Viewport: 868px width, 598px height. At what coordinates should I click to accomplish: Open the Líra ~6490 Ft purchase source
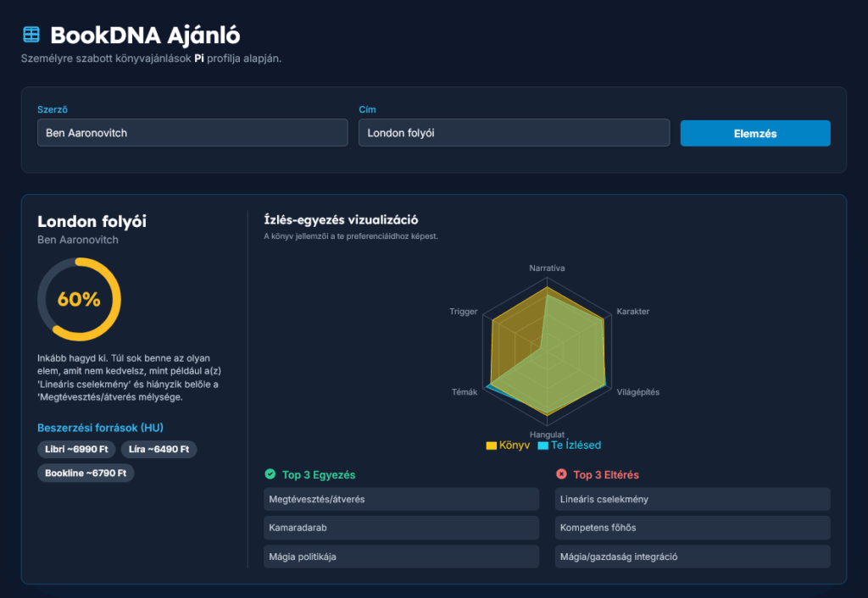tap(161, 450)
